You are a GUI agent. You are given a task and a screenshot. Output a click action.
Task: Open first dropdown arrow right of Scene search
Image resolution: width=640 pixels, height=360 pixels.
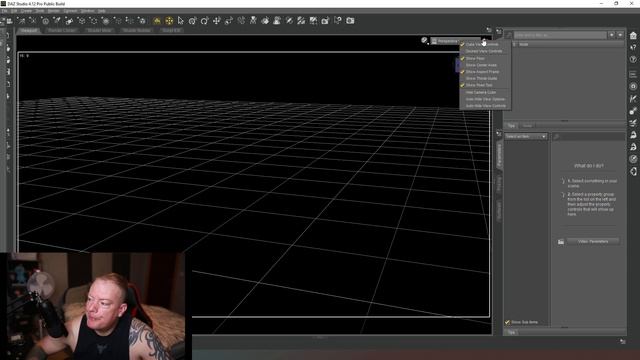pyautogui.click(x=611, y=36)
